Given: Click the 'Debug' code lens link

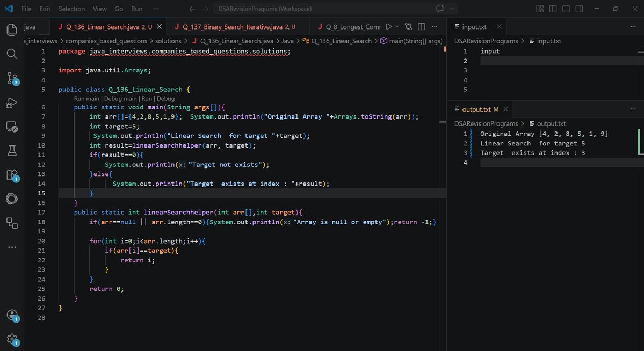Looking at the screenshot, I should pos(165,99).
